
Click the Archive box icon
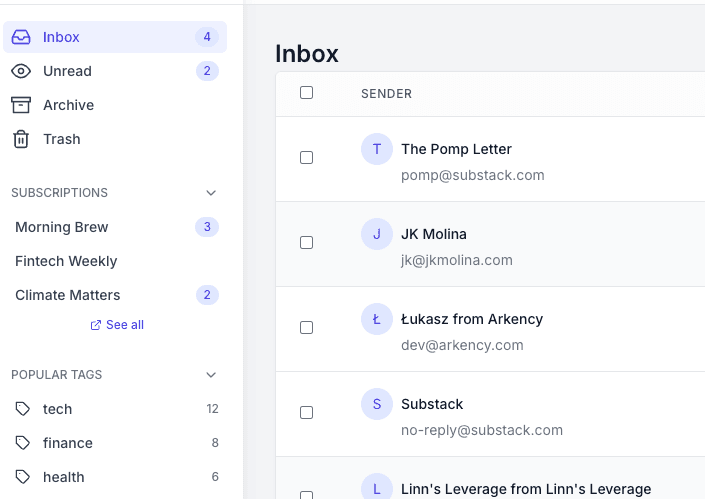point(21,105)
